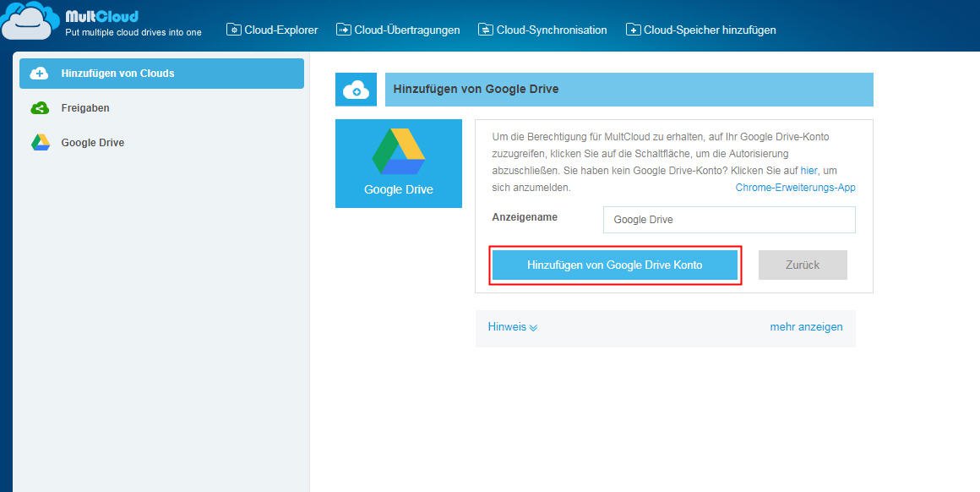Expand the Hinweis section
This screenshot has width=980, height=492.
pyautogui.click(x=513, y=326)
